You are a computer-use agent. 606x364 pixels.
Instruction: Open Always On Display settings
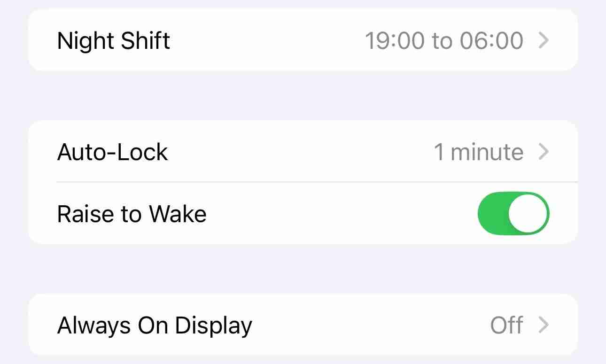pyautogui.click(x=155, y=325)
